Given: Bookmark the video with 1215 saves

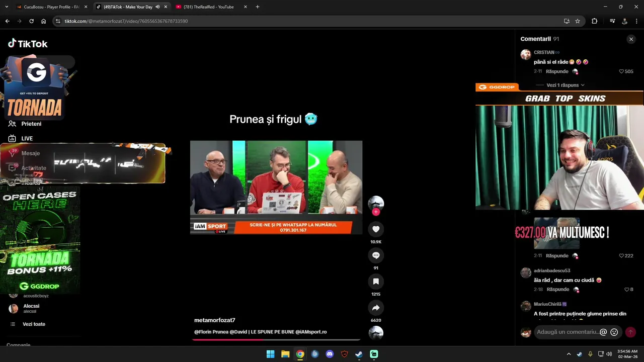Looking at the screenshot, I should (376, 282).
